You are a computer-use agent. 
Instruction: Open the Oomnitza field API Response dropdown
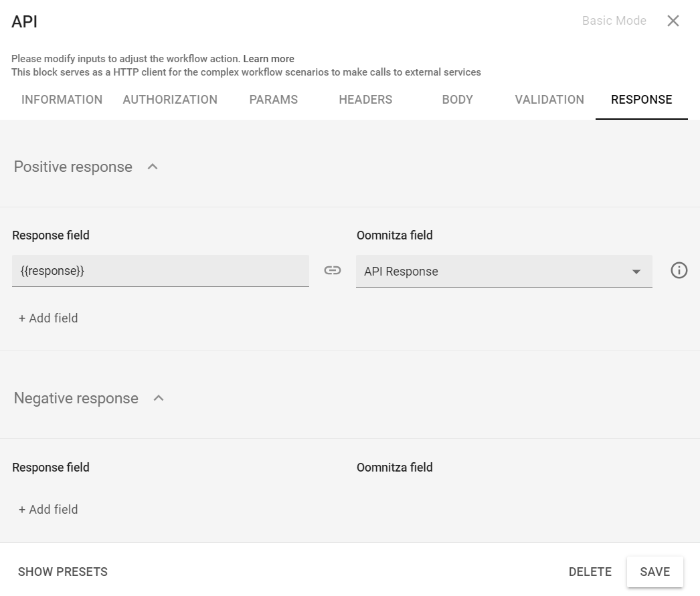click(503, 272)
